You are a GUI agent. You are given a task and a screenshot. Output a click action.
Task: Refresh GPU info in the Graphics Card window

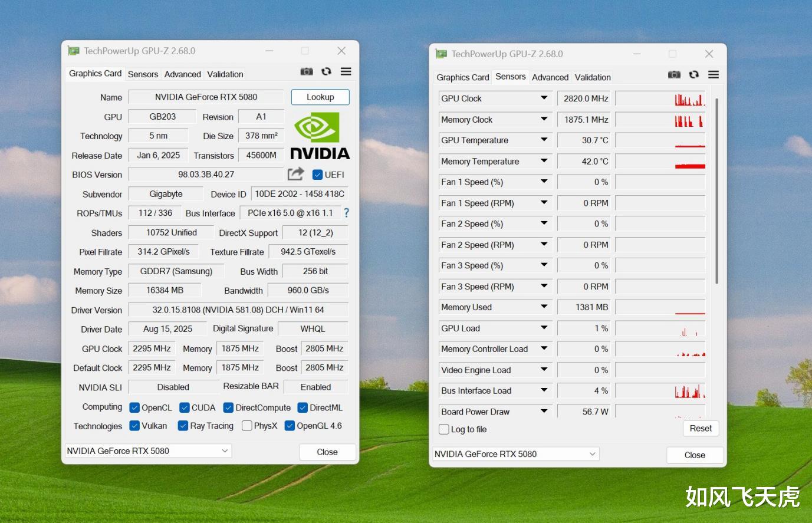(x=326, y=71)
